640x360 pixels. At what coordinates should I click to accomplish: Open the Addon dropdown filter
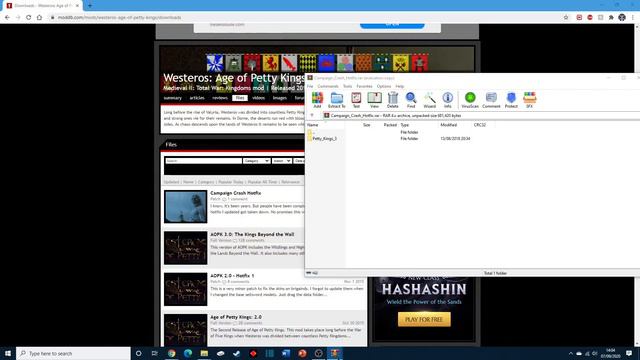tap(282, 161)
